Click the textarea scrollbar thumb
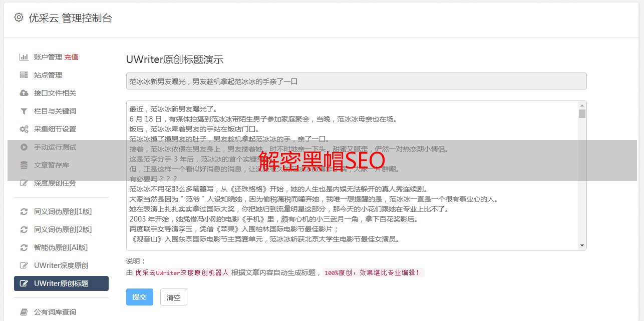Viewport: 644px width, 321px height. [582, 113]
